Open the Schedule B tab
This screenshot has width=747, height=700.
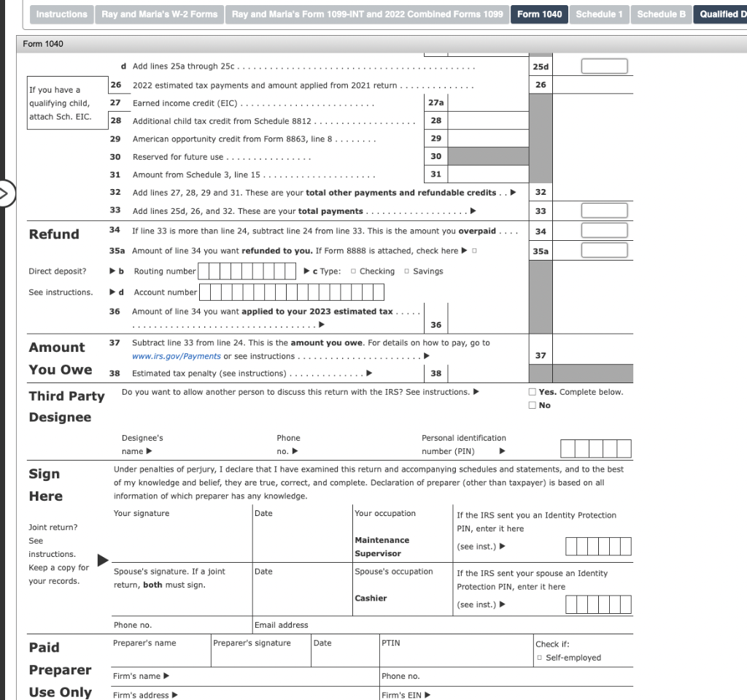pos(660,13)
